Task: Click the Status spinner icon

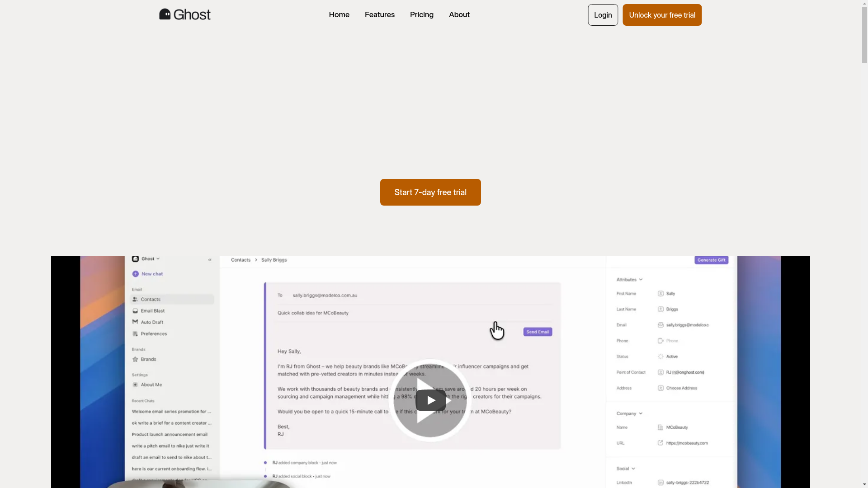Action: (x=660, y=357)
